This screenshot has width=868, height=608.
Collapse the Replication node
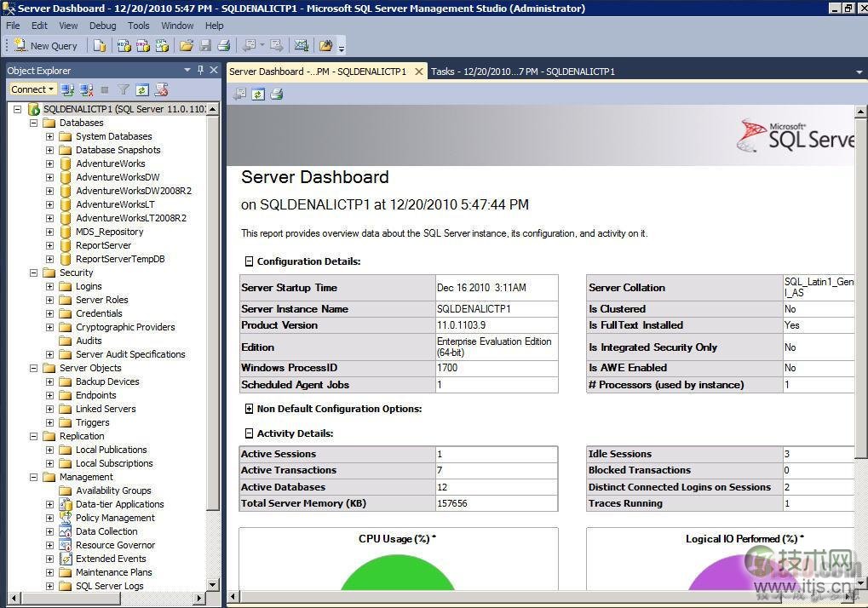34,437
